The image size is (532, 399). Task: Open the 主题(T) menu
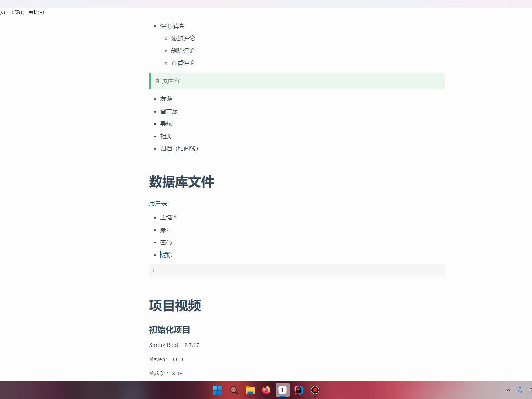pyautogui.click(x=17, y=13)
